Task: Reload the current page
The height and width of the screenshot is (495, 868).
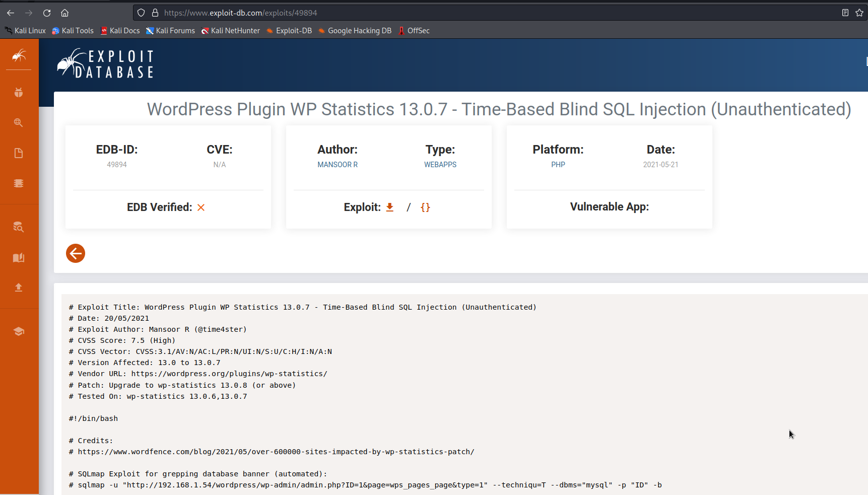Action: point(47,13)
